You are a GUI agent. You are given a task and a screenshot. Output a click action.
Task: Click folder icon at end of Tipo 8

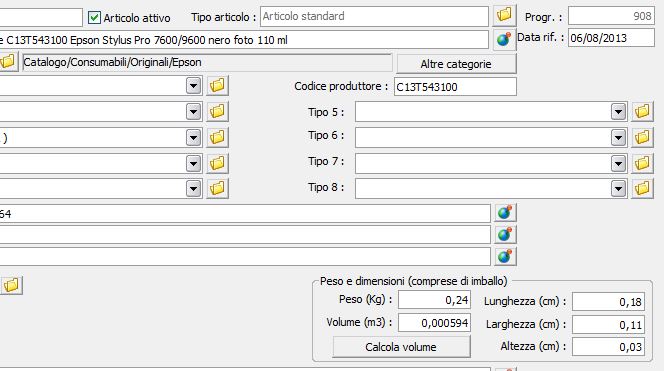(642, 188)
